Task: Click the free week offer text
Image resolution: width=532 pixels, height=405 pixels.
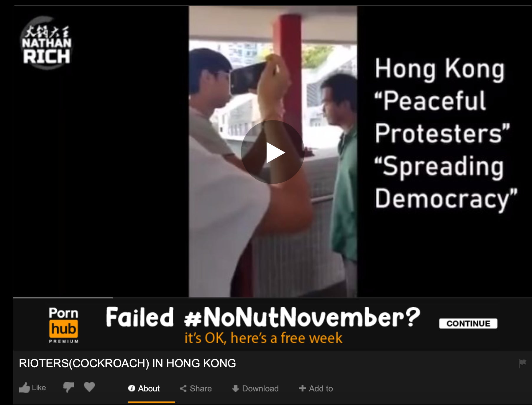Action: (x=263, y=338)
